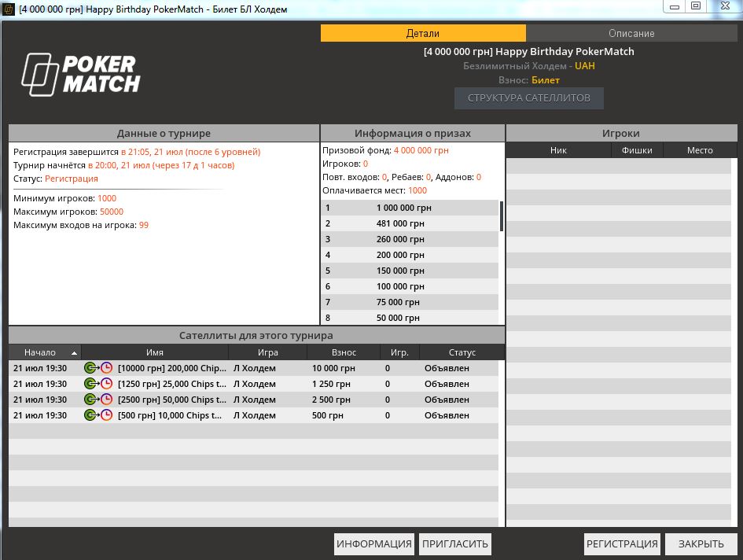Click the 150 000 грн prize row

tap(410, 271)
